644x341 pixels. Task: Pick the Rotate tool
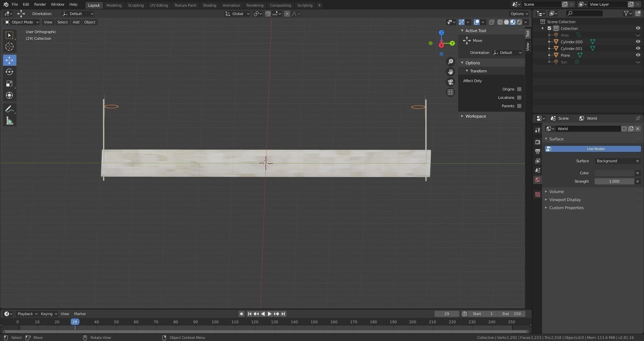coord(9,72)
